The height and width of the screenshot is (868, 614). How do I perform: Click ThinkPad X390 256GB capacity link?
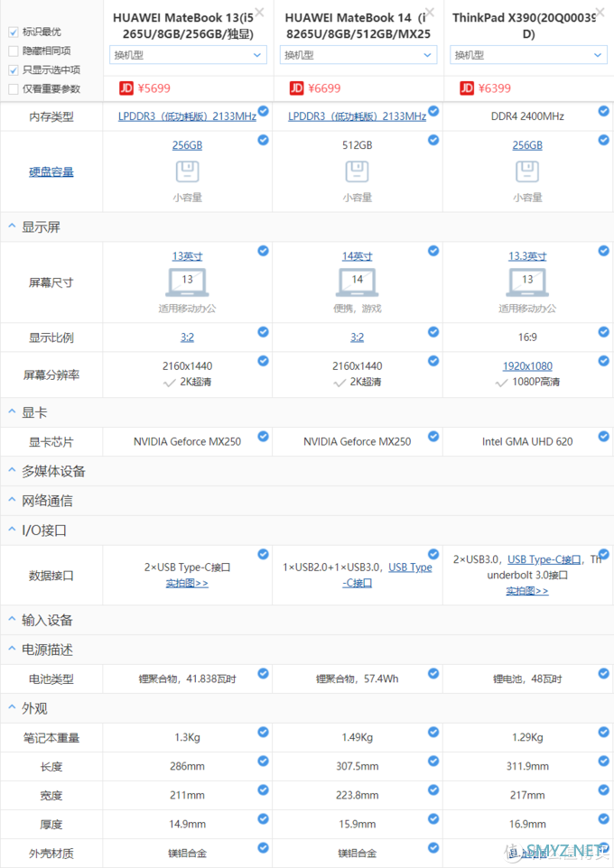coord(527,145)
